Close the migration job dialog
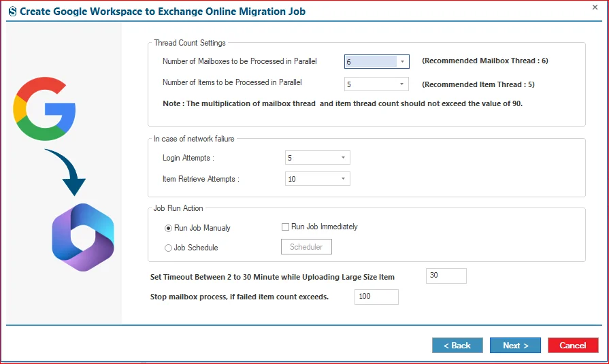This screenshot has width=609, height=364. click(x=595, y=7)
